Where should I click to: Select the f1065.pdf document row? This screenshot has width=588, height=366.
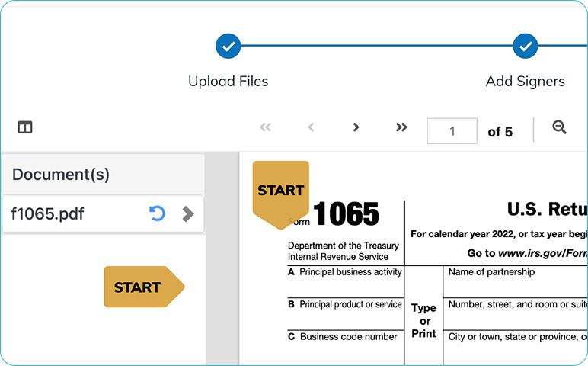[x=103, y=214]
